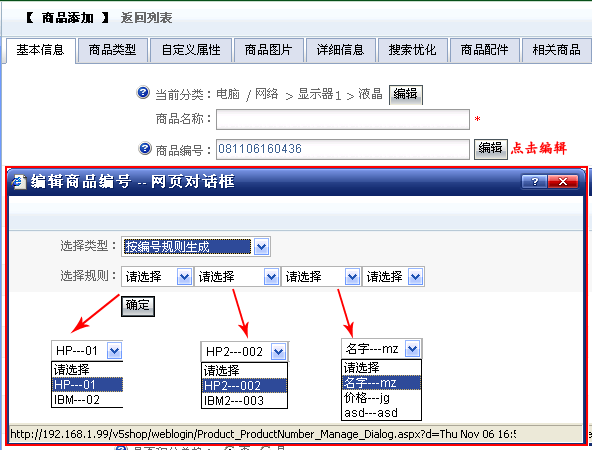Click 编辑 button beside product number field
This screenshot has width=592, height=450.
490,149
